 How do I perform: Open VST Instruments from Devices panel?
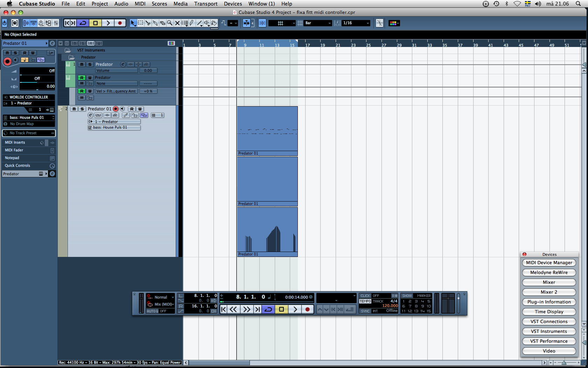coord(549,331)
